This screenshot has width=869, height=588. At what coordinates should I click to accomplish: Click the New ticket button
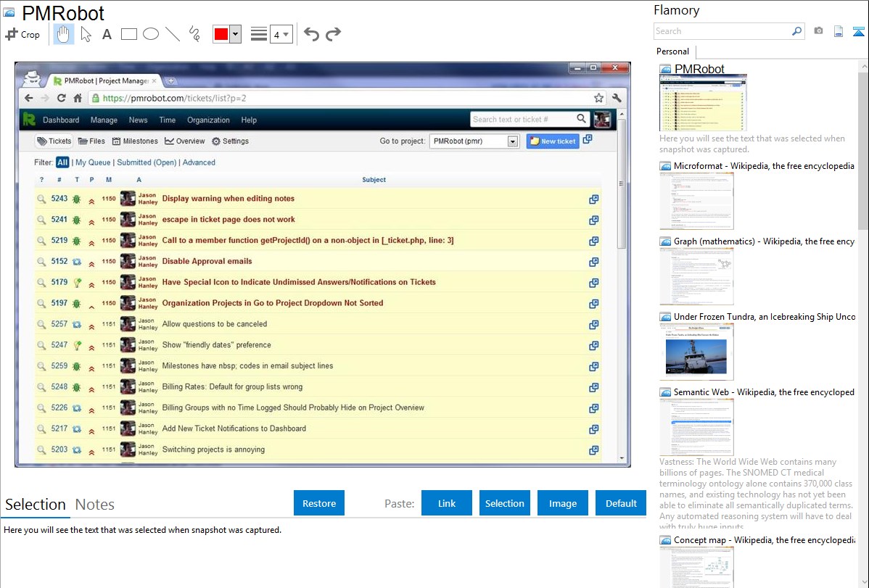[553, 141]
